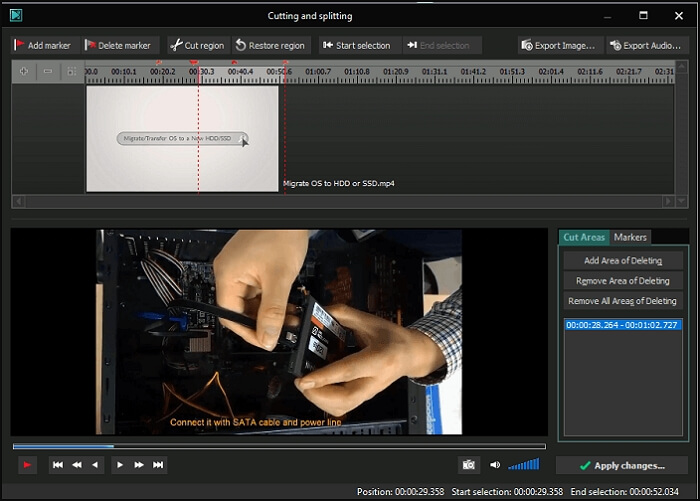Mute audio using the speaker icon
This screenshot has height=501, width=700.
pos(494,465)
